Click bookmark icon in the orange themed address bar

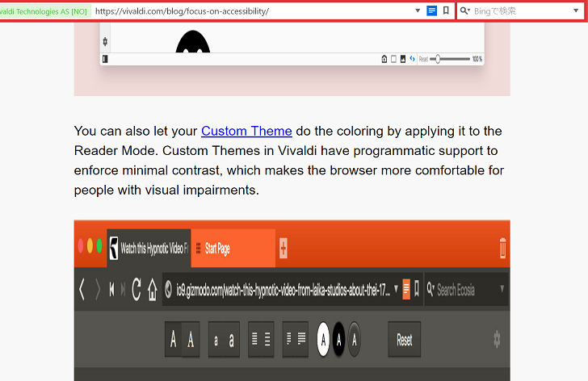click(x=417, y=289)
